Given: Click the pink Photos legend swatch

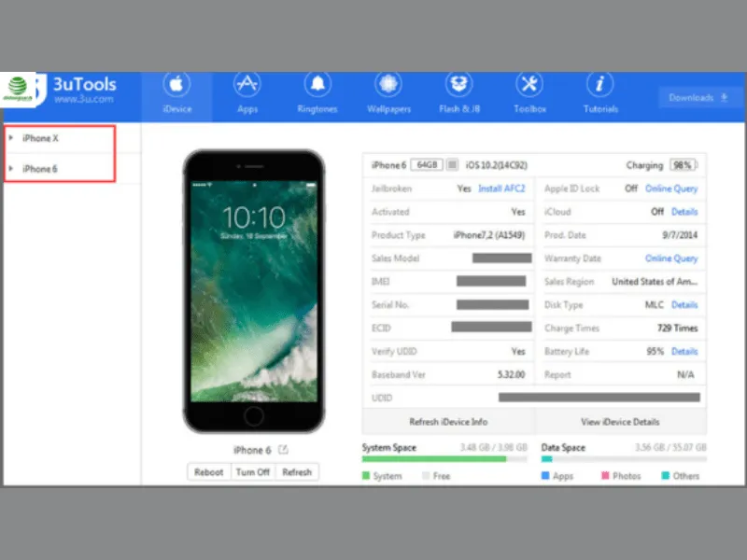Looking at the screenshot, I should [605, 476].
